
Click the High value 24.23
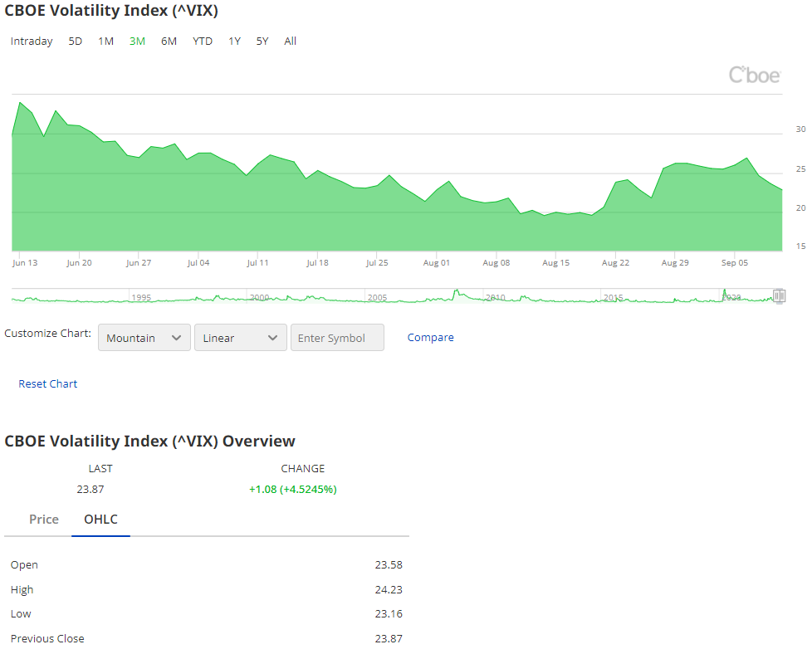pos(389,590)
